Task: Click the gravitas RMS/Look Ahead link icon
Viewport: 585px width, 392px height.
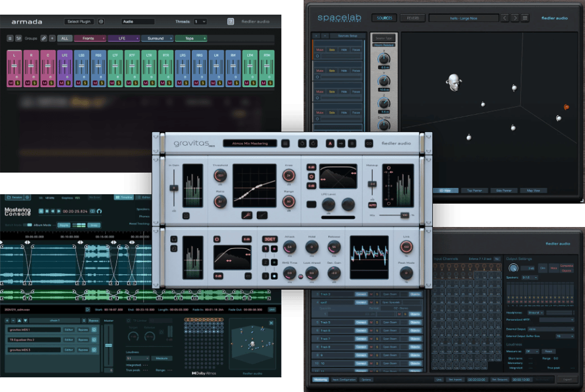Action: (x=301, y=276)
